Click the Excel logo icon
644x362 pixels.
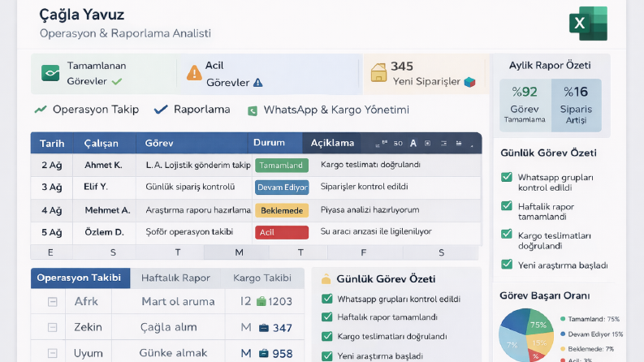coord(588,24)
